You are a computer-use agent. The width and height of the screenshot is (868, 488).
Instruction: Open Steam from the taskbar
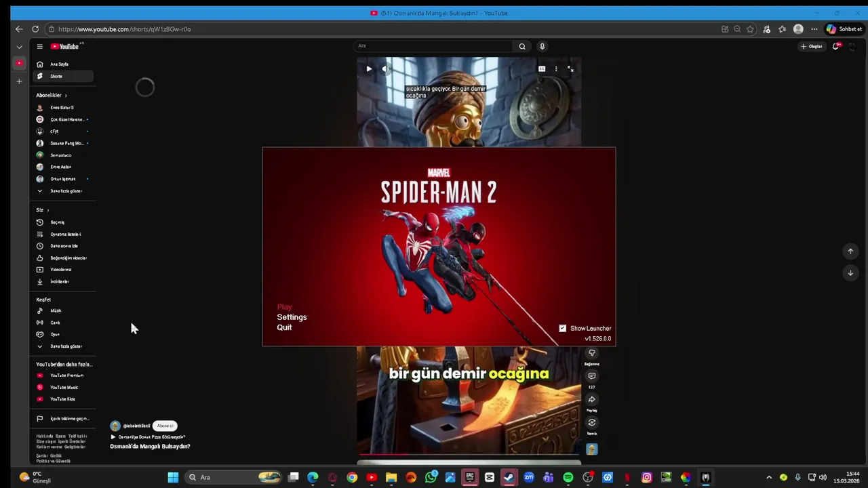click(509, 477)
